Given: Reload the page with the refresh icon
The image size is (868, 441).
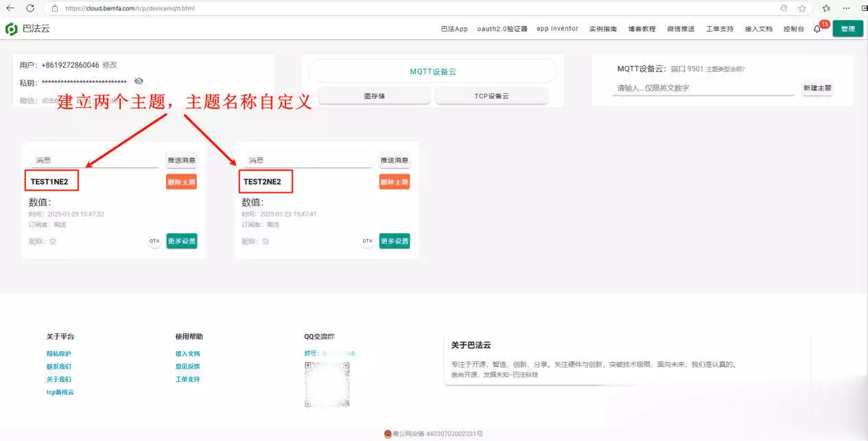Looking at the screenshot, I should click(x=30, y=8).
